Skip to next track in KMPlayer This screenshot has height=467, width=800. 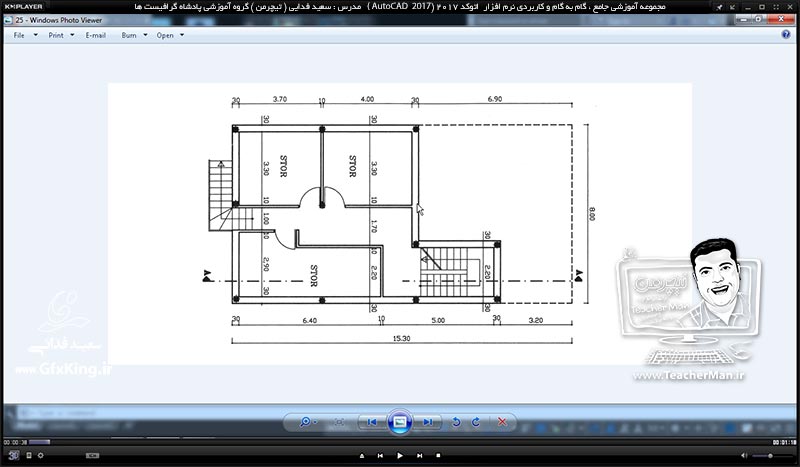tap(419, 455)
